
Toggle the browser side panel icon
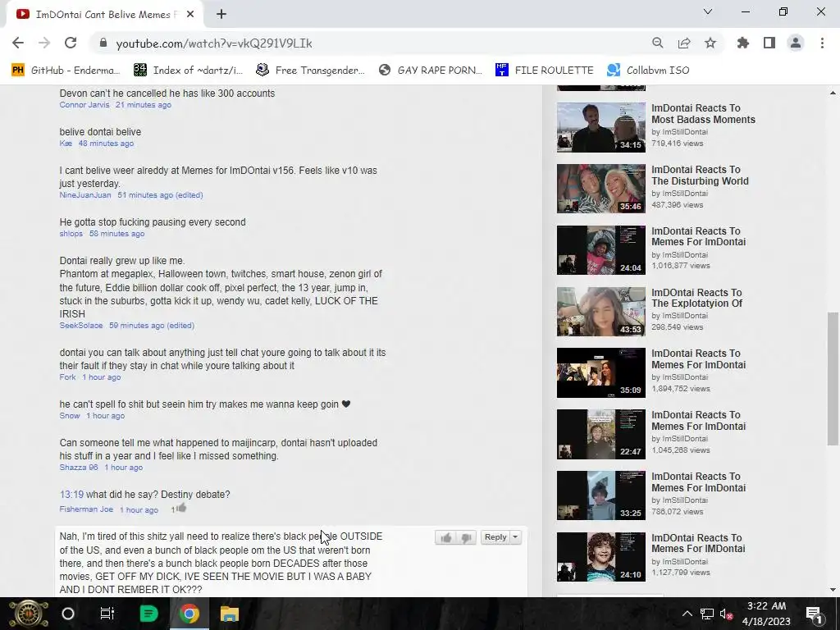click(x=769, y=43)
